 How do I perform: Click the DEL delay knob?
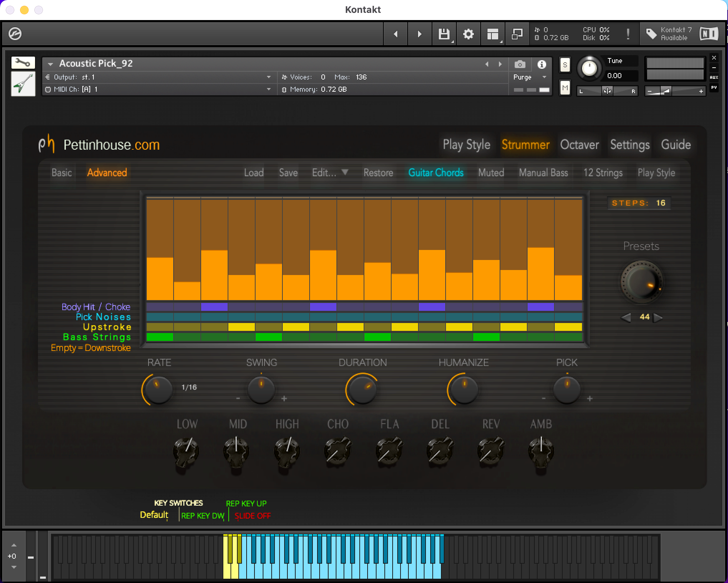[x=440, y=451]
